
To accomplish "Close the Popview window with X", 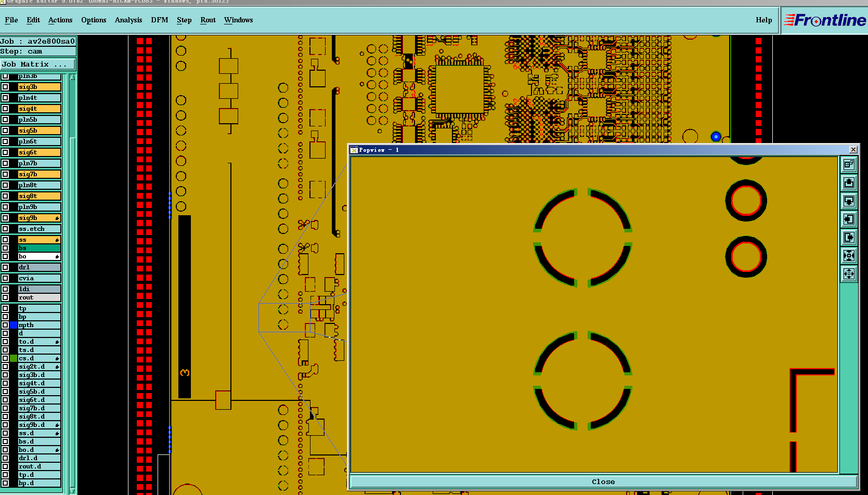I will [853, 150].
